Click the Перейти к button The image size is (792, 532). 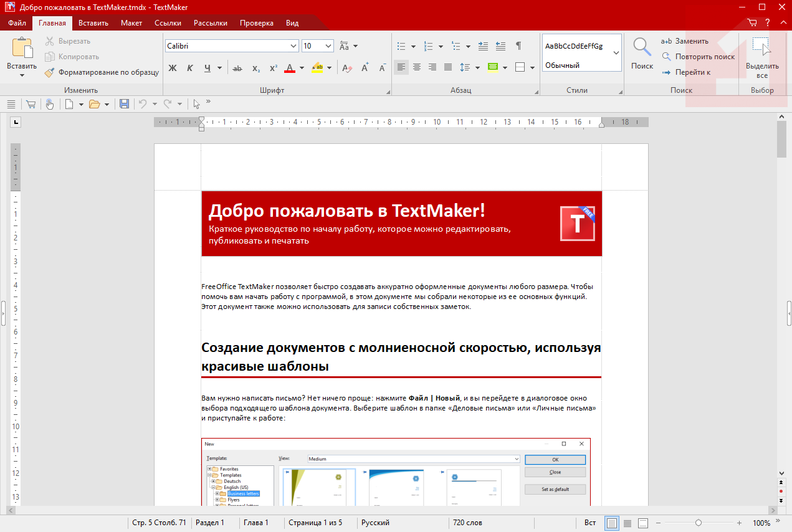(x=686, y=72)
